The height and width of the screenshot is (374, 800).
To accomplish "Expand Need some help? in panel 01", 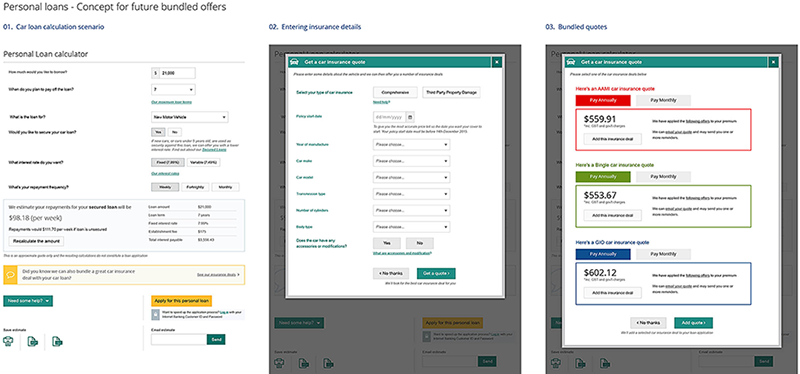I will coord(28,301).
